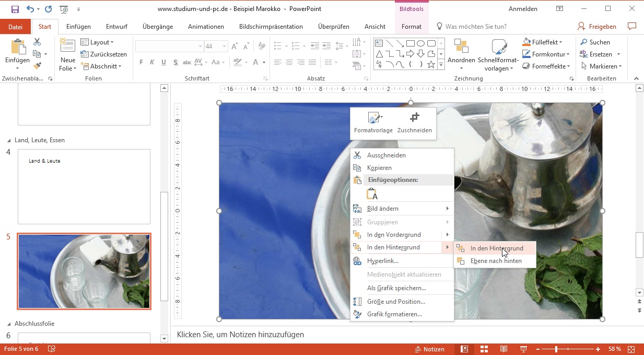Select the star shape in shapes gallery
644x355 pixels.
pyautogui.click(x=431, y=64)
